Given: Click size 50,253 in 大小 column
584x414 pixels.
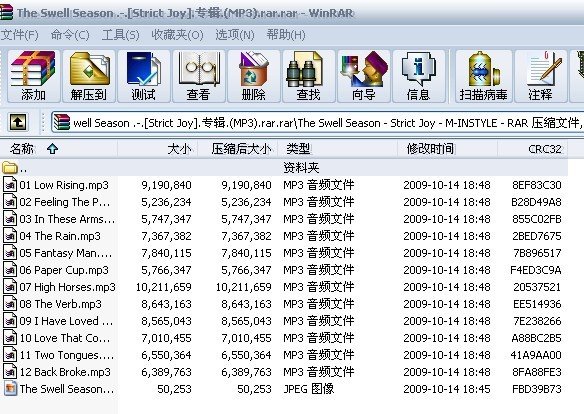Looking at the screenshot, I should coord(174,389).
